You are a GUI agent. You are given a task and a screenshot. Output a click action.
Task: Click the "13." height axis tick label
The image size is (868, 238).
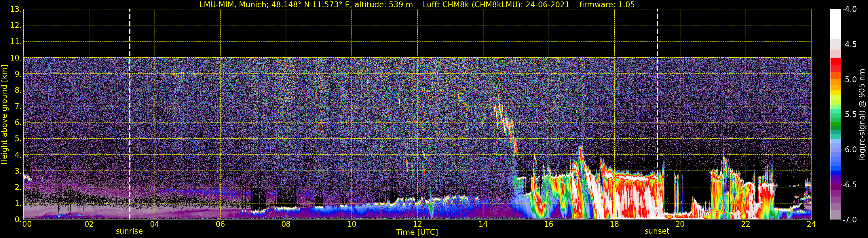click(x=16, y=10)
